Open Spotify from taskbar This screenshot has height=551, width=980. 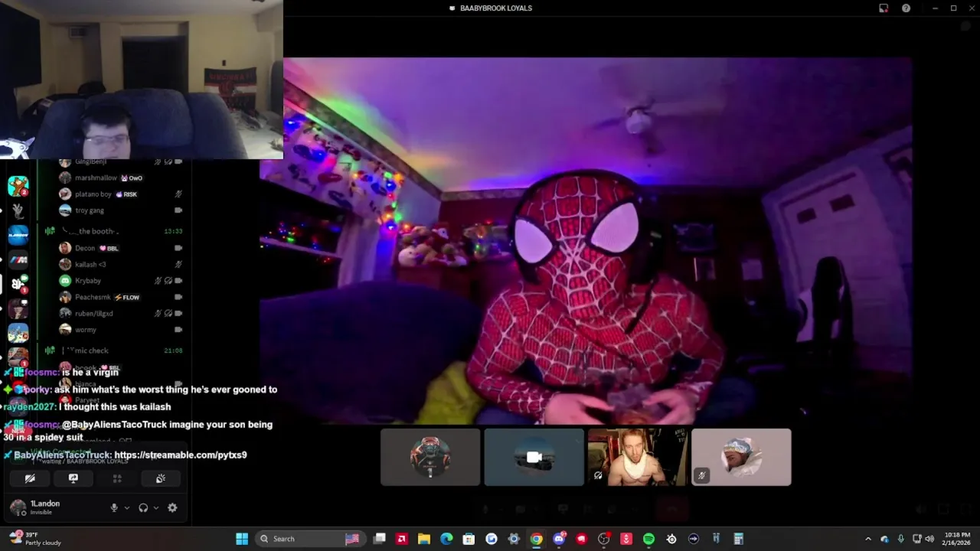(649, 539)
